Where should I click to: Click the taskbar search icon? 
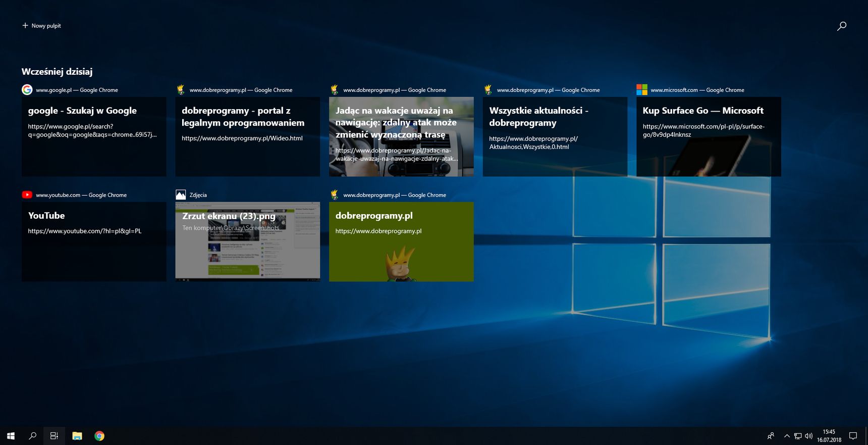tap(33, 436)
